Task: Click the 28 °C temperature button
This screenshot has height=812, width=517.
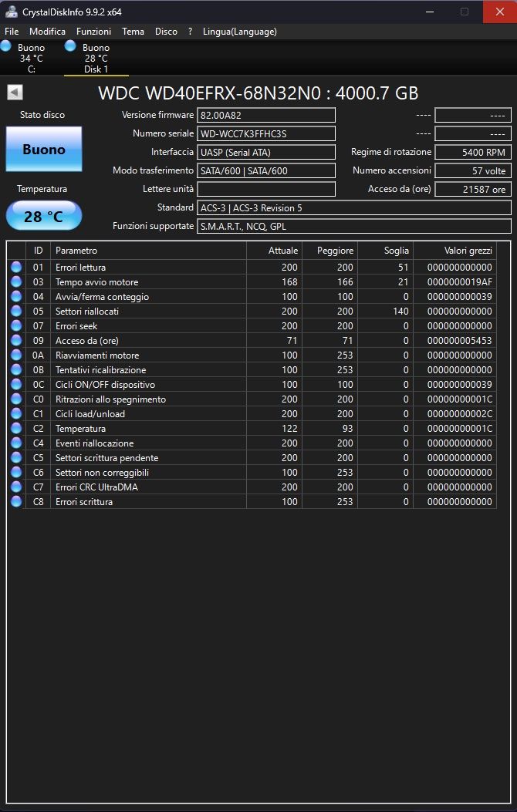Action: (44, 216)
